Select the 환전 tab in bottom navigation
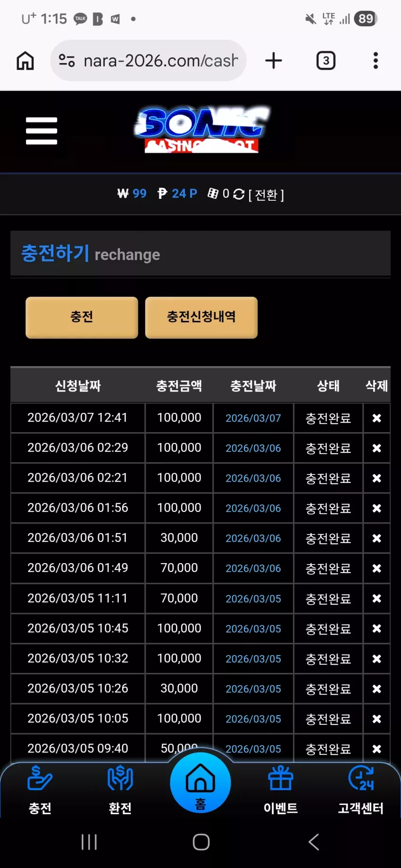This screenshot has width=401, height=868. 120,790
